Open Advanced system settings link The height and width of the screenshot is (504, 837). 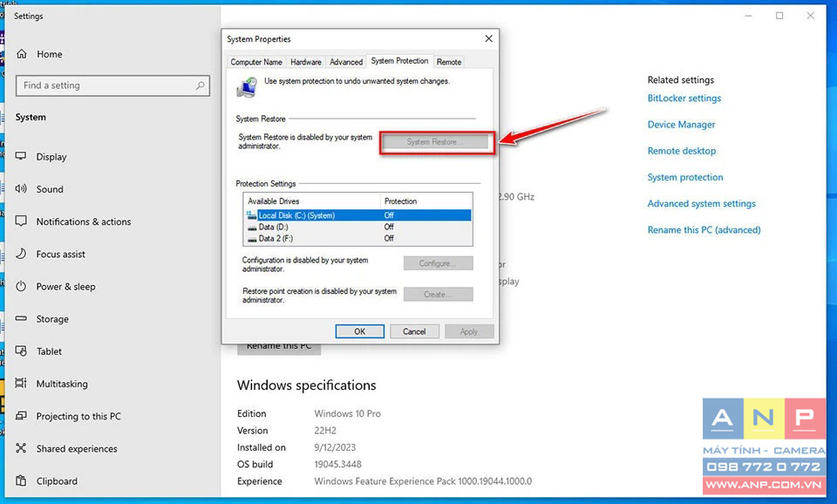701,203
